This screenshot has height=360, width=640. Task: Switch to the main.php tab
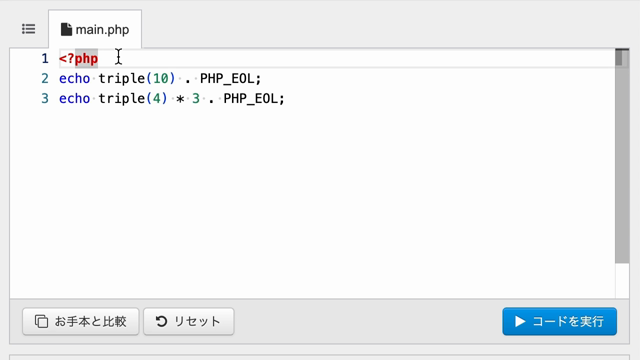(x=95, y=29)
